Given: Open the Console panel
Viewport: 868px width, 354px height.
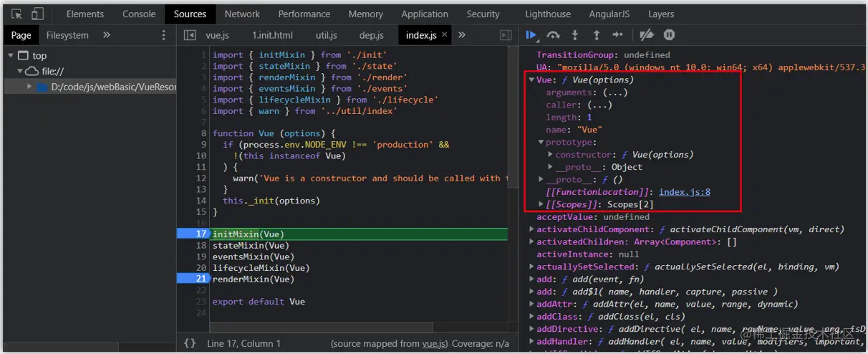Looking at the screenshot, I should coord(139,14).
